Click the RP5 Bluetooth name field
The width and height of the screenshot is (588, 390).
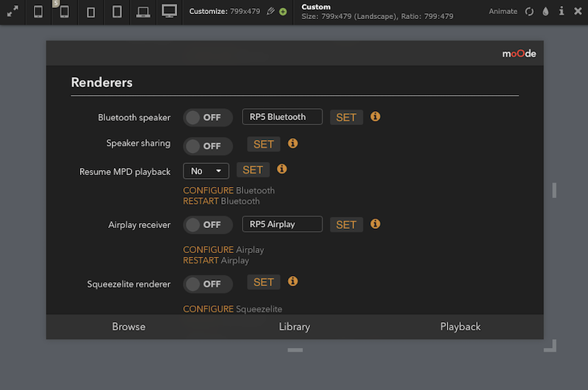[x=282, y=117]
